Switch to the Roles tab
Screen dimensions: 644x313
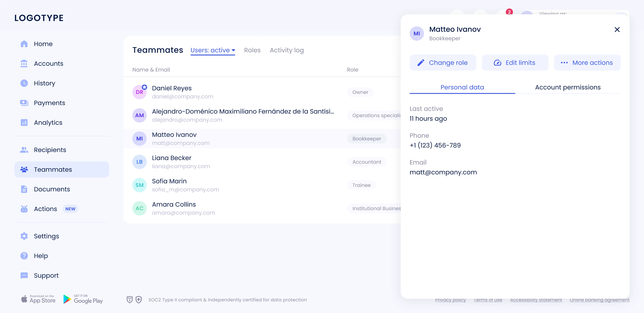click(252, 50)
